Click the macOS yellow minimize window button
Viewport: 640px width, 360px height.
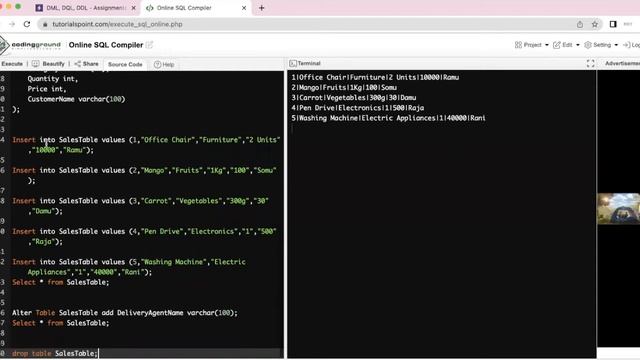9,7
